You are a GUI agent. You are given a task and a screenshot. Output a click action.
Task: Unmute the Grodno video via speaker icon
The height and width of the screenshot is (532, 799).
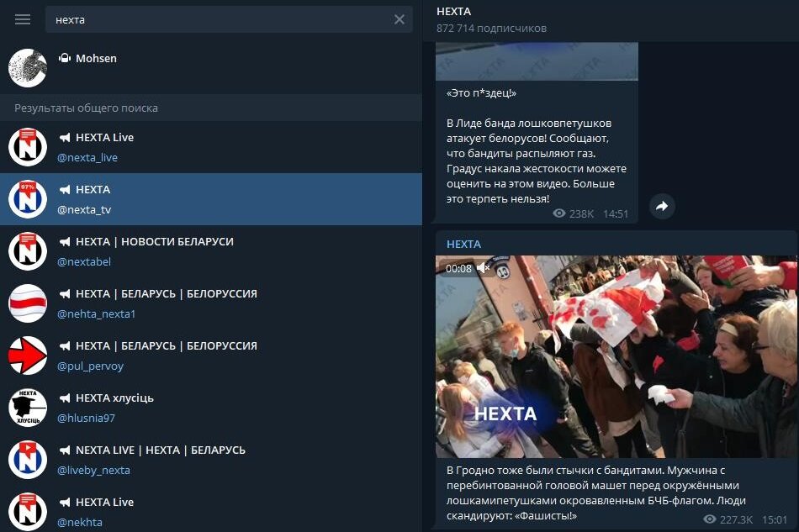483,268
